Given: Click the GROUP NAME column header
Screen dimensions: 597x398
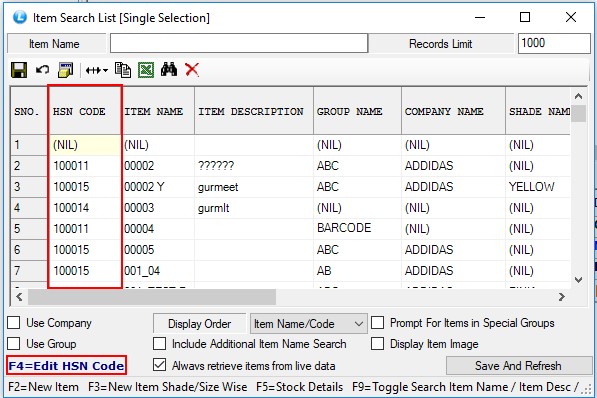Looking at the screenshot, I should tap(358, 111).
